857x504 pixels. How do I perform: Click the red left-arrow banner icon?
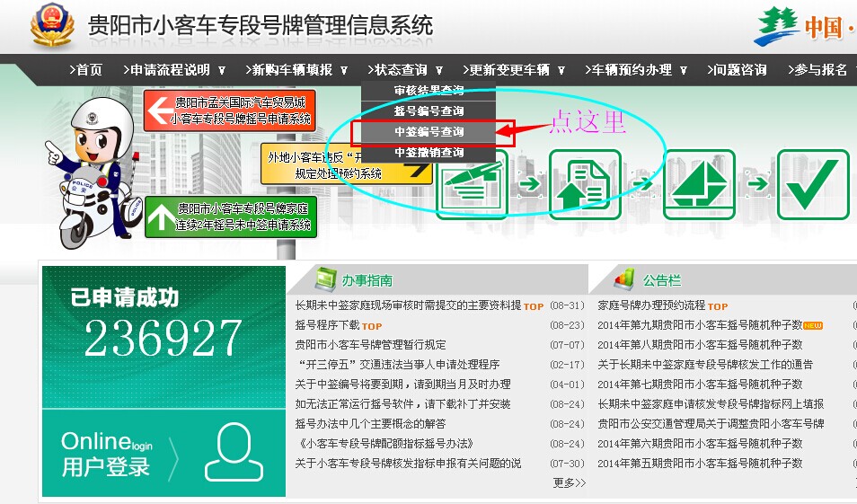[159, 111]
